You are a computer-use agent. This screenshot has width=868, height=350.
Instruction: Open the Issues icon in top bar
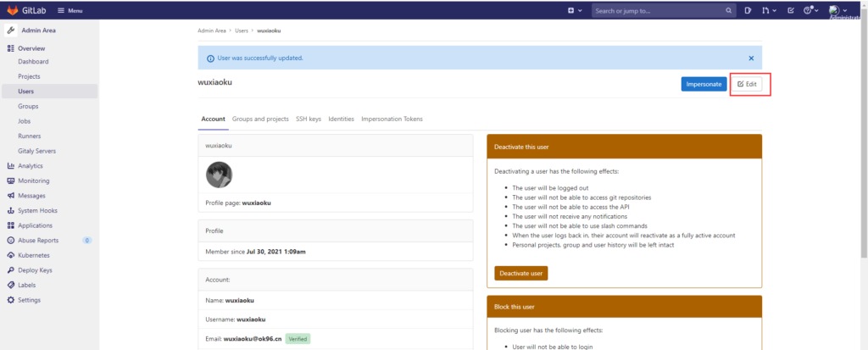[x=748, y=10]
